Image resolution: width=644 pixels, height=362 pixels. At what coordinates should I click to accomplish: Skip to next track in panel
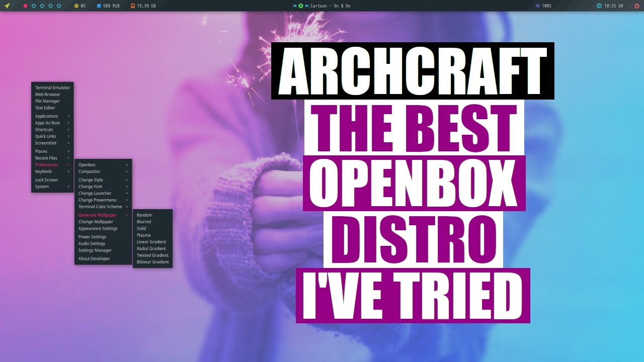coord(306,6)
